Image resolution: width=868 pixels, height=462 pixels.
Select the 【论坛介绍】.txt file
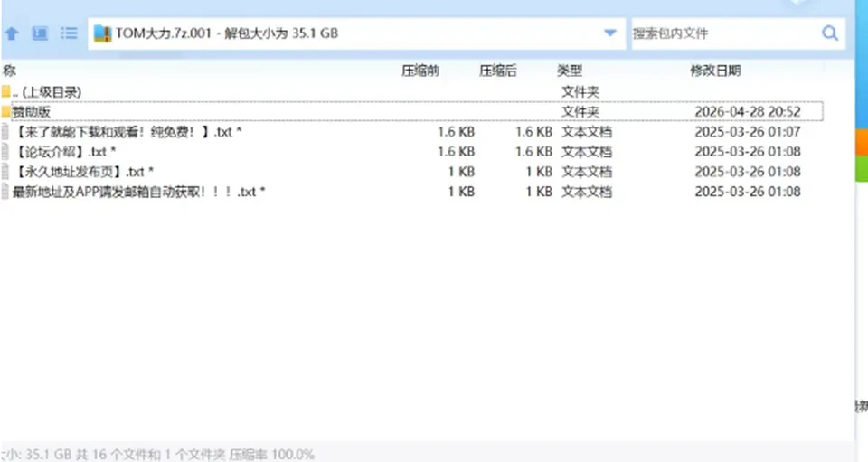412,152
